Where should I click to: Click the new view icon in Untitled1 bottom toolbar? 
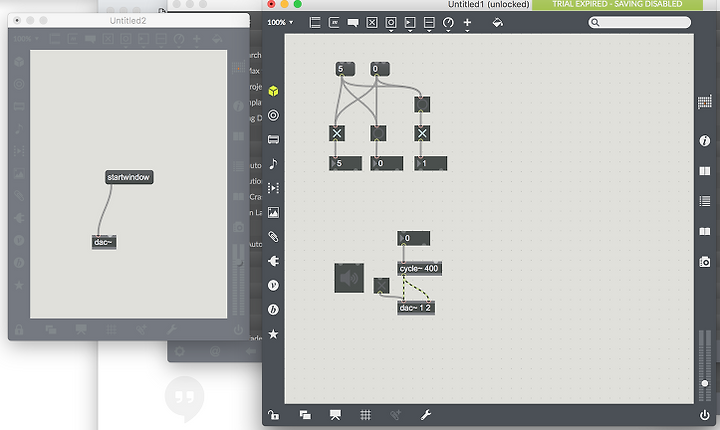[305, 415]
